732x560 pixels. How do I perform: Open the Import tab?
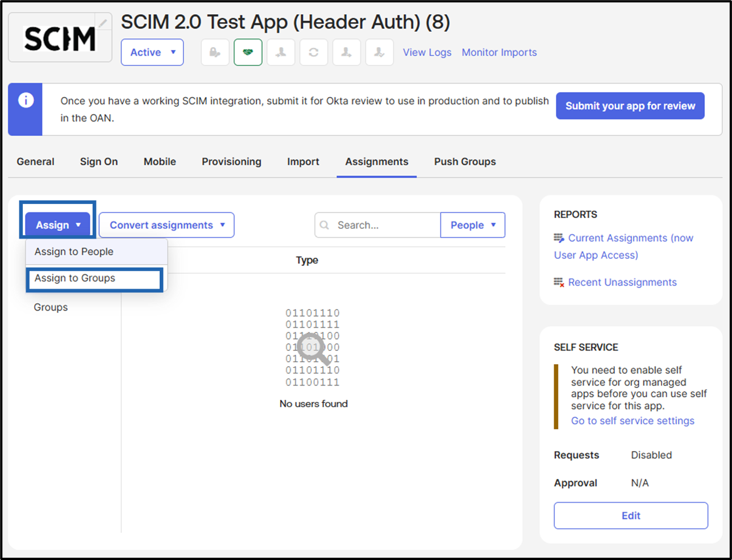point(303,162)
